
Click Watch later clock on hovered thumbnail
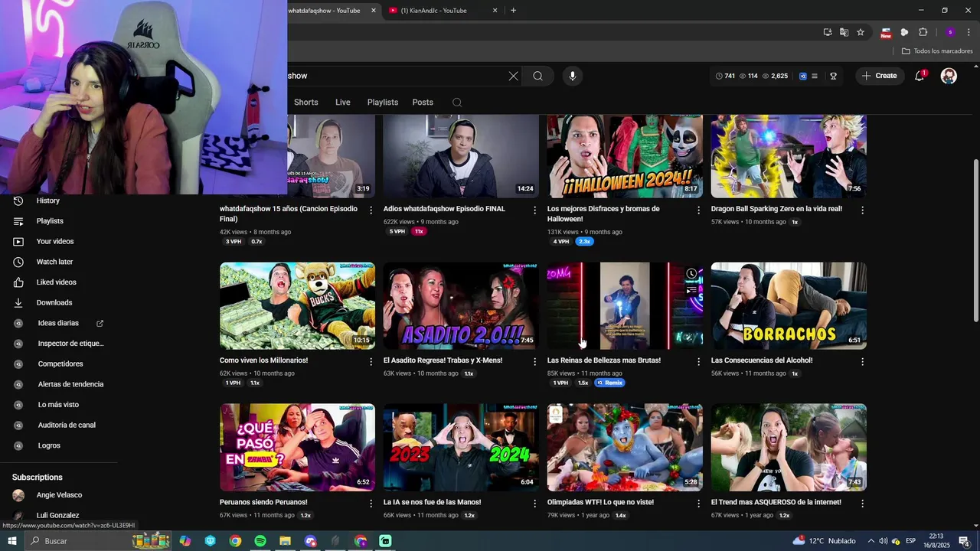691,274
